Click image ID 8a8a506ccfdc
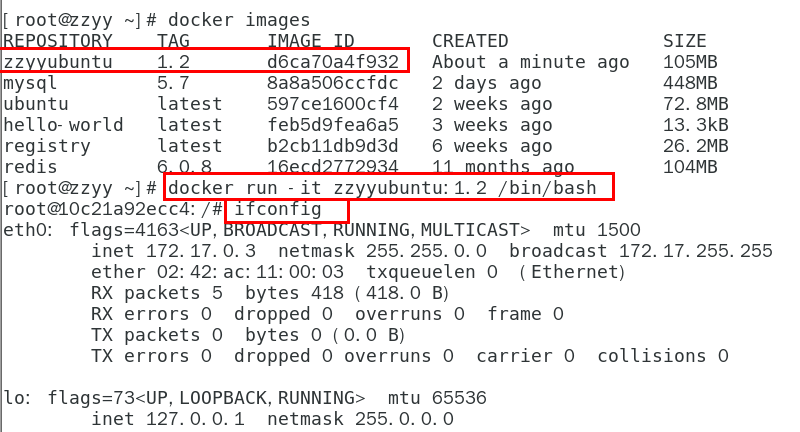Screen dimensions: 800x432 click(333, 83)
